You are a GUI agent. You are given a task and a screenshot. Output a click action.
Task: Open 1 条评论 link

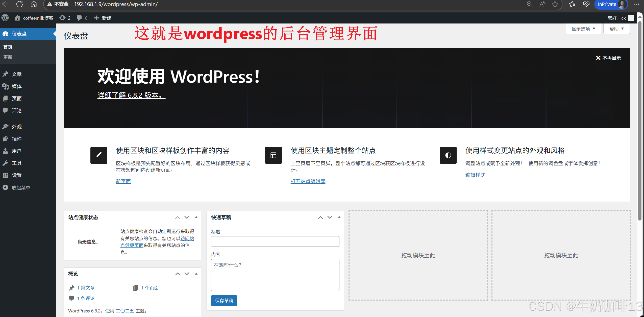pos(86,298)
